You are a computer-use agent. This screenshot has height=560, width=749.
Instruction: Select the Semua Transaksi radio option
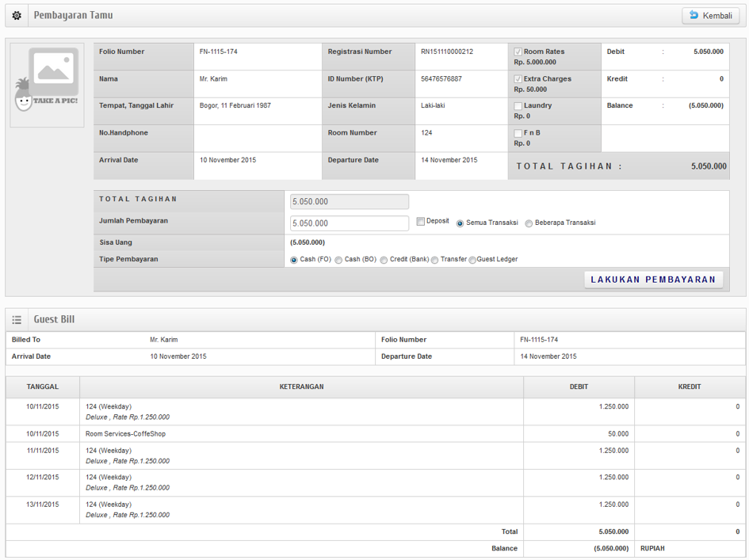coord(460,223)
